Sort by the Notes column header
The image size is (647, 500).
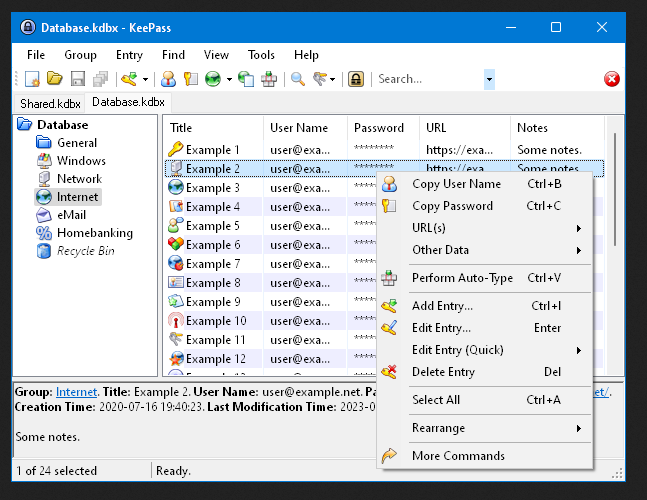557,128
